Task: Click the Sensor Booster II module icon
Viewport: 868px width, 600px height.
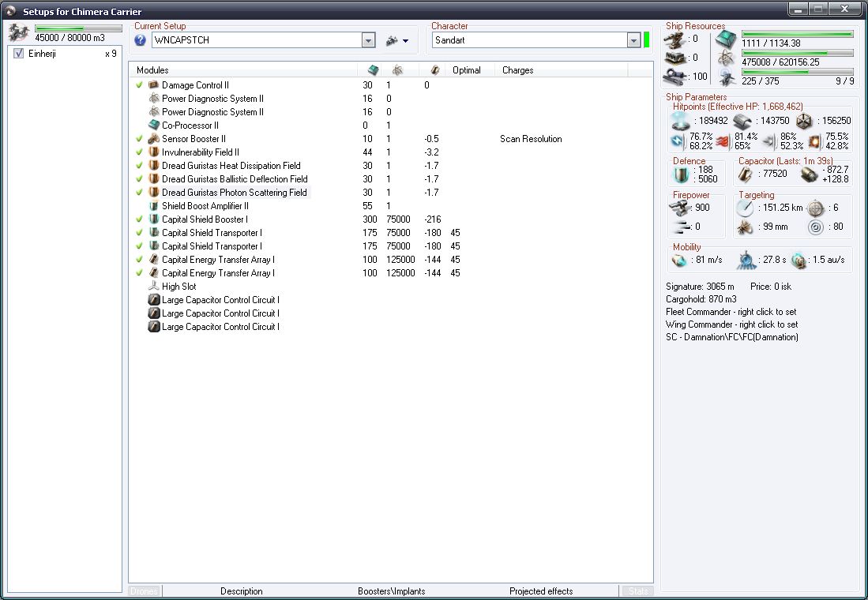Action: coord(154,138)
